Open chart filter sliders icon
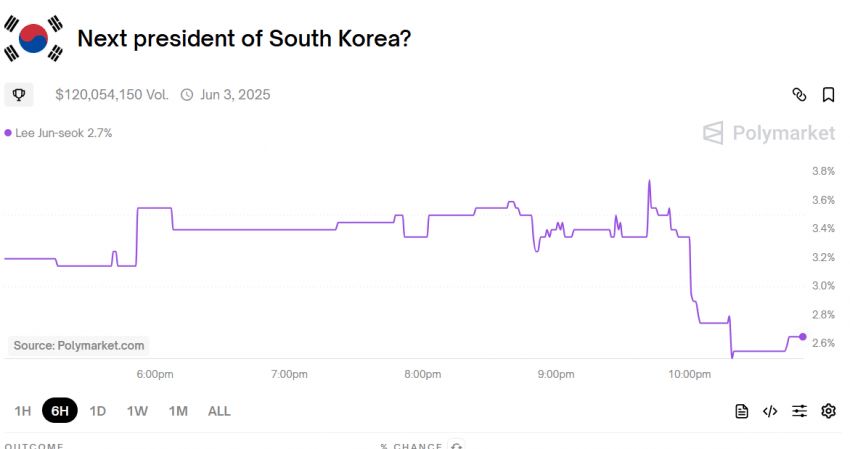 click(800, 411)
